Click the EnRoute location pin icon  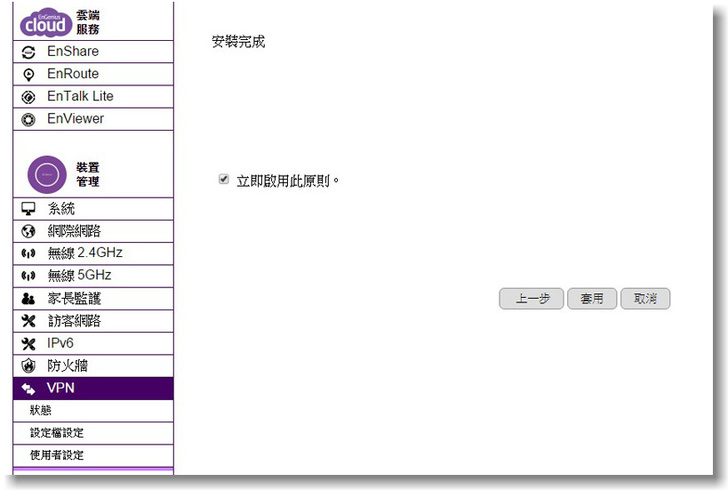[28, 74]
